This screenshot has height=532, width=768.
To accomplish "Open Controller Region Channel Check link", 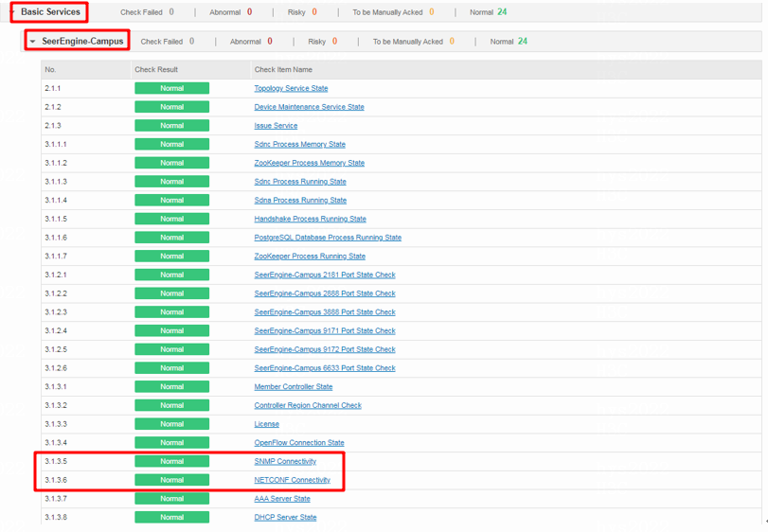I will pos(308,405).
